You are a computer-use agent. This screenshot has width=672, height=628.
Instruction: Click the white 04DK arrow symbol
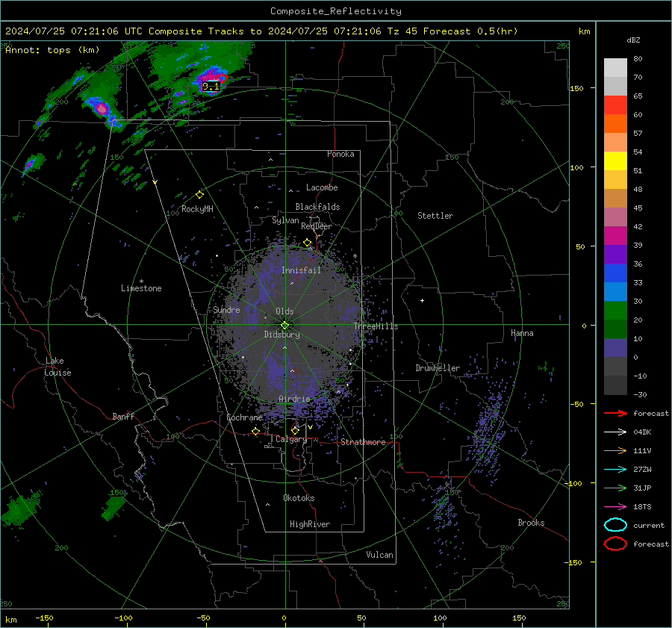[615, 432]
